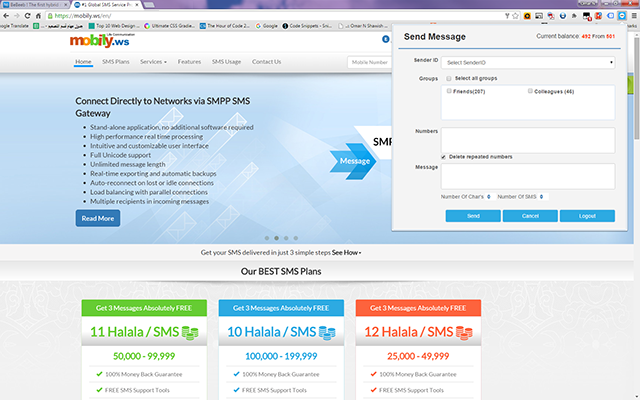Click the Message arrow graphic in the banner
Viewport: 640px width, 400px height.
point(353,161)
